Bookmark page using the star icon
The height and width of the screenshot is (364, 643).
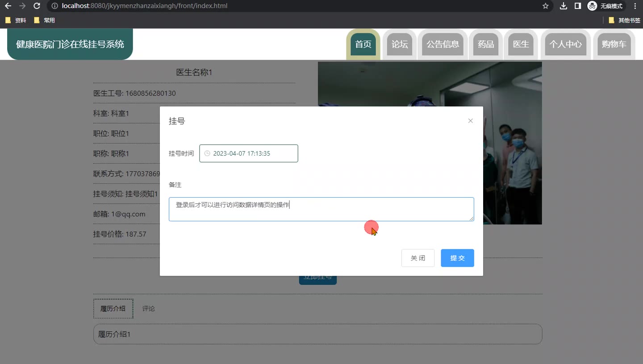tap(545, 6)
